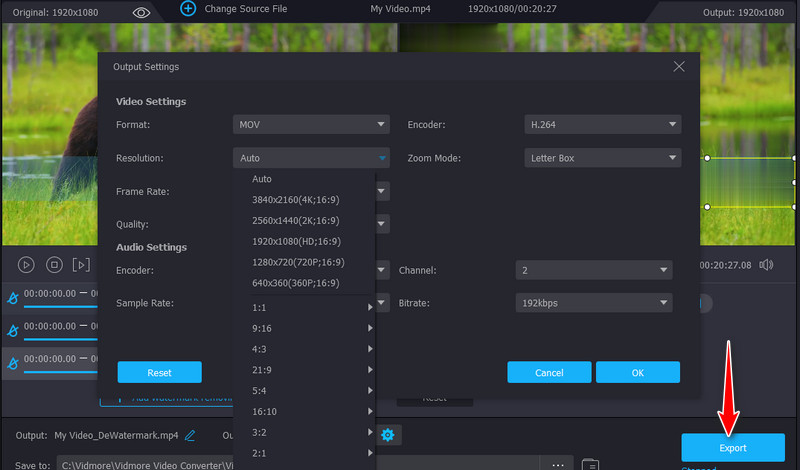The height and width of the screenshot is (470, 800).
Task: Open the Format dropdown showing MOV
Action: [x=312, y=125]
